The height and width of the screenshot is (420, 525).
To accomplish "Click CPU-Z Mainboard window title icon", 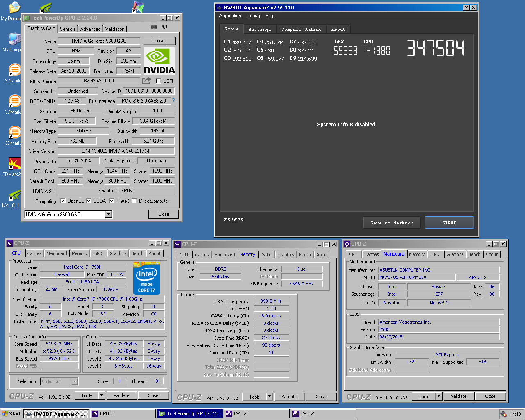I will (347, 244).
